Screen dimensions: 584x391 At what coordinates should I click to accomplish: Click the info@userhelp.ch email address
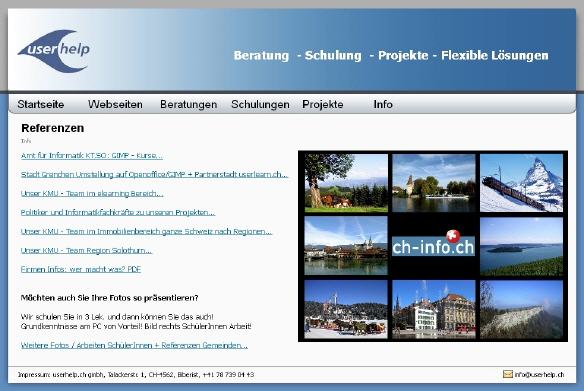click(539, 375)
